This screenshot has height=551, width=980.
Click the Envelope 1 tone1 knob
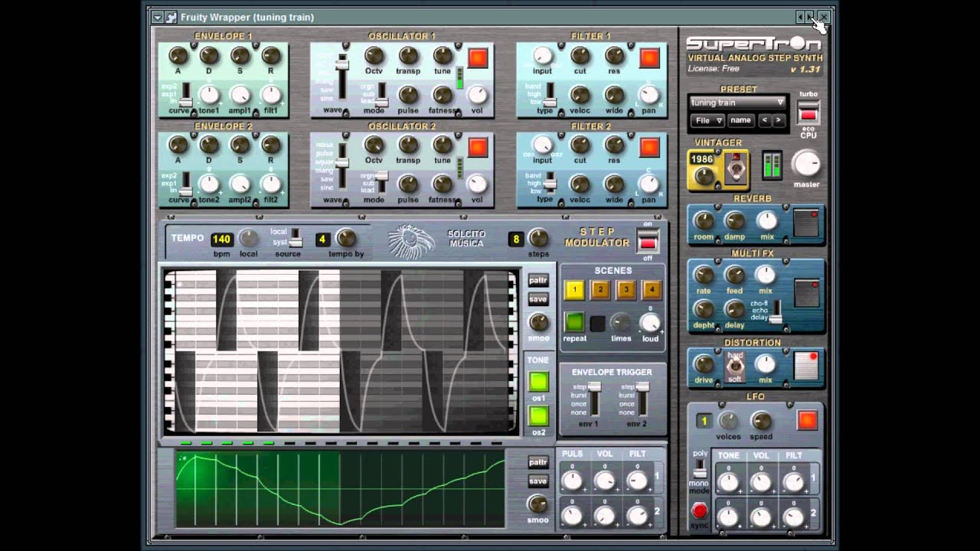tap(209, 95)
